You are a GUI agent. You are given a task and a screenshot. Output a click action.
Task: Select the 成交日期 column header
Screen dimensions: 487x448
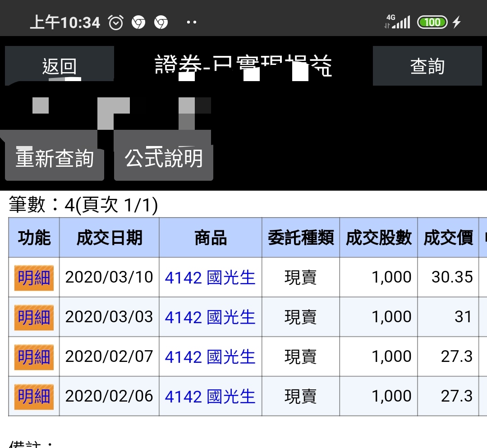(109, 238)
